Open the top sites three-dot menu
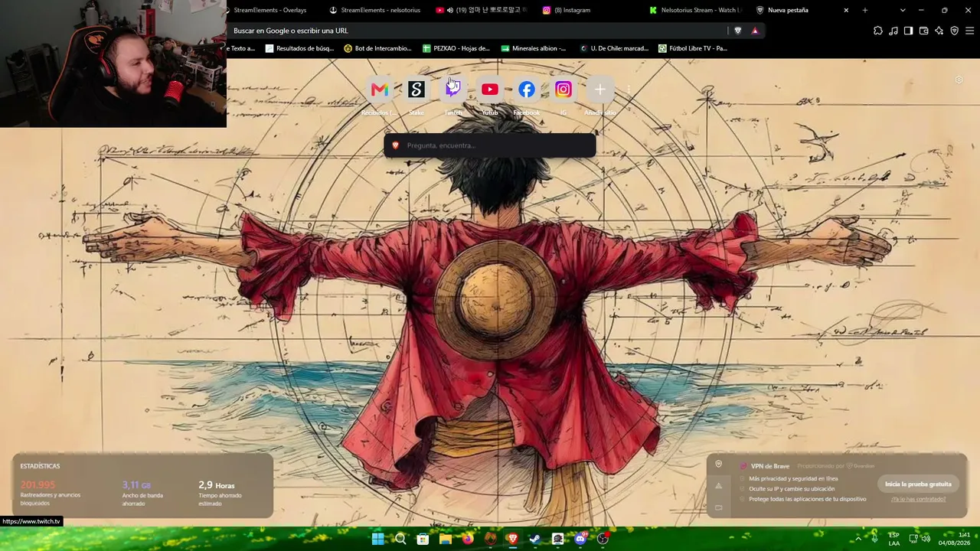The image size is (980, 551). click(629, 90)
